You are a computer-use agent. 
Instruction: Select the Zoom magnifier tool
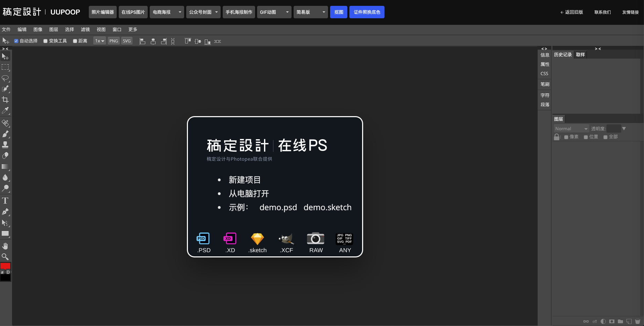[x=5, y=257]
